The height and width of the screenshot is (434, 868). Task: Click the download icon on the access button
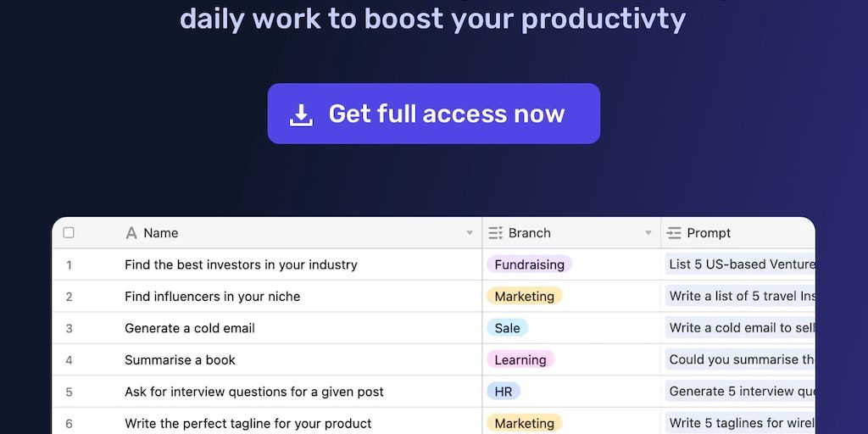click(301, 114)
